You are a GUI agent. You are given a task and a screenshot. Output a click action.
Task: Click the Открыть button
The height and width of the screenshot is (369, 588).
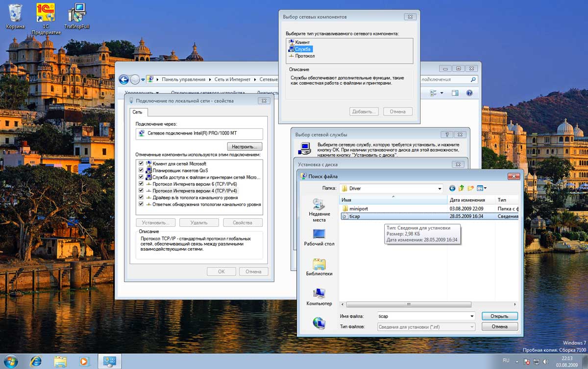(499, 316)
